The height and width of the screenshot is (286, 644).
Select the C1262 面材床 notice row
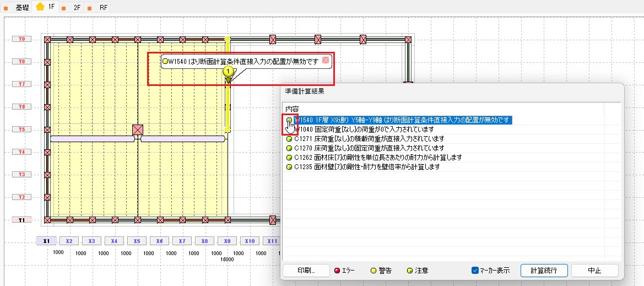tap(377, 158)
